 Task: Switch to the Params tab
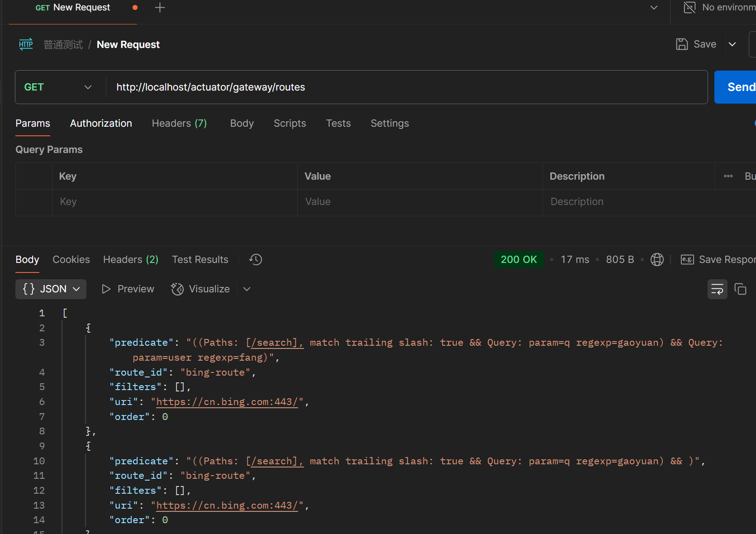33,123
